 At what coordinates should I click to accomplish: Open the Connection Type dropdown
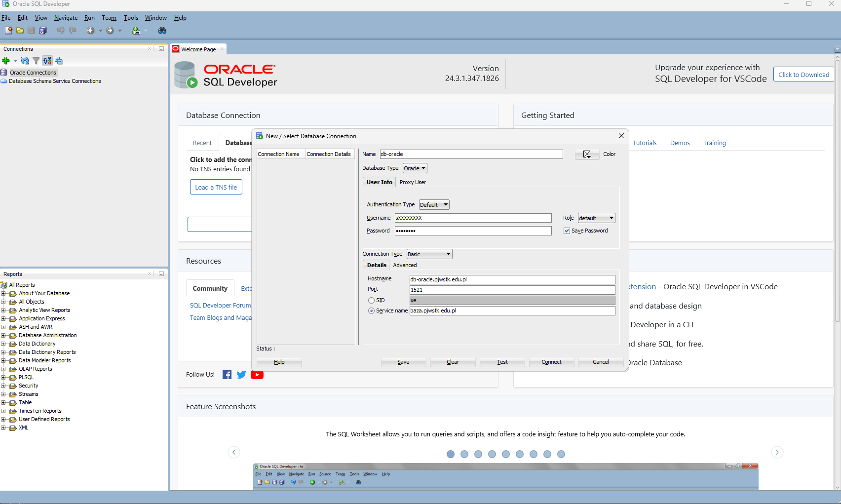(429, 254)
